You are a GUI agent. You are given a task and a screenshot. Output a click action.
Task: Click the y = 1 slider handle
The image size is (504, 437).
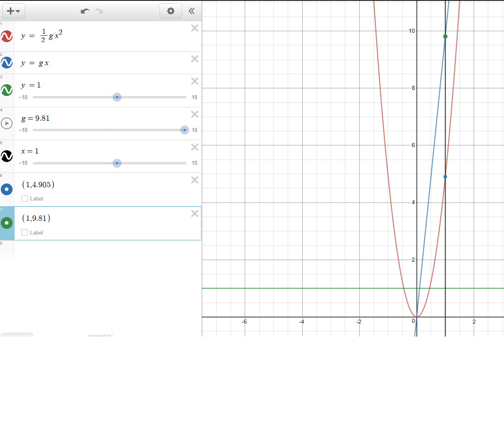tap(117, 97)
